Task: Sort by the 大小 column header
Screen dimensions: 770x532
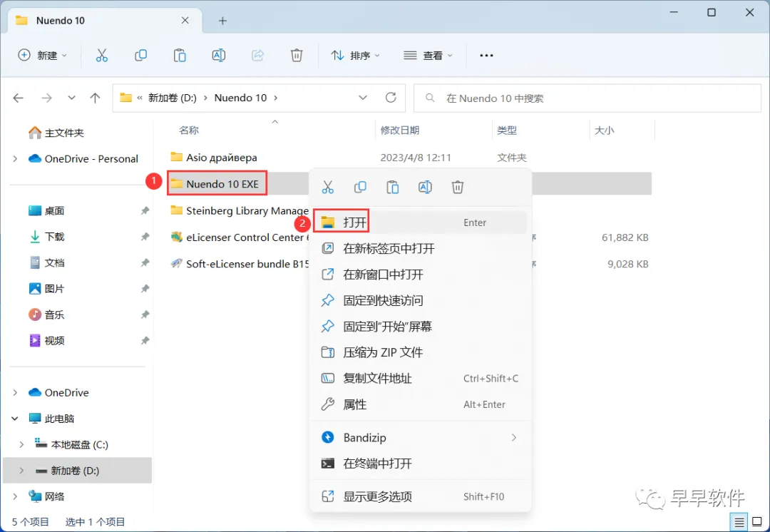Action: pos(605,131)
